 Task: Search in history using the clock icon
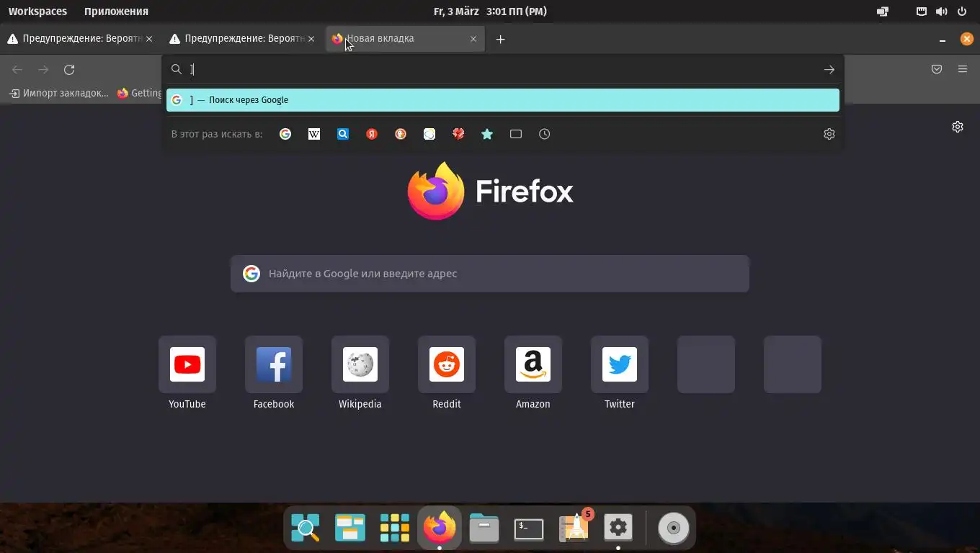(x=545, y=134)
